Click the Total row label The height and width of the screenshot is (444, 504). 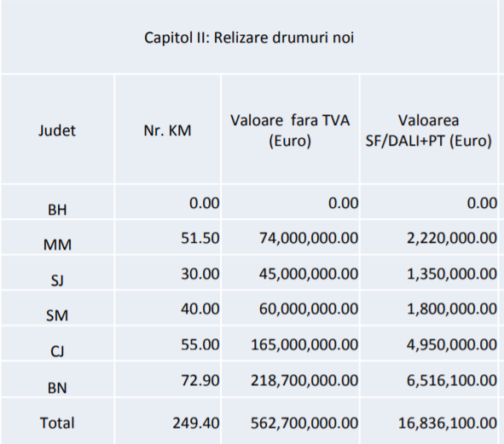tap(57, 423)
